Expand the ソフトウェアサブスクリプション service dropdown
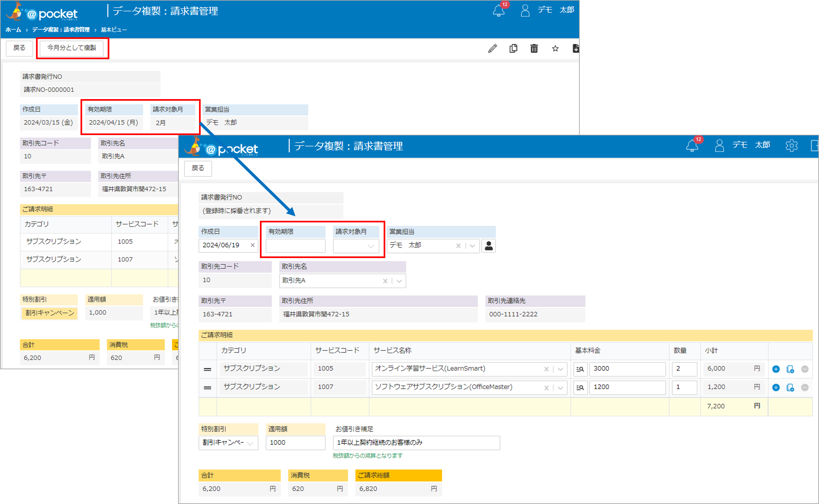This screenshot has width=819, height=504. 560,388
